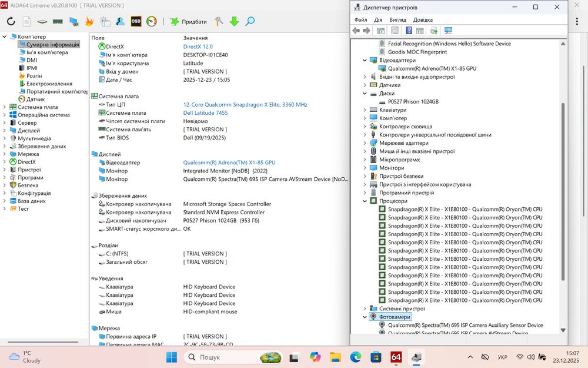Expand the Системна плата node in AIDA64 tree
Screen dimensions: 588x368
5,107
